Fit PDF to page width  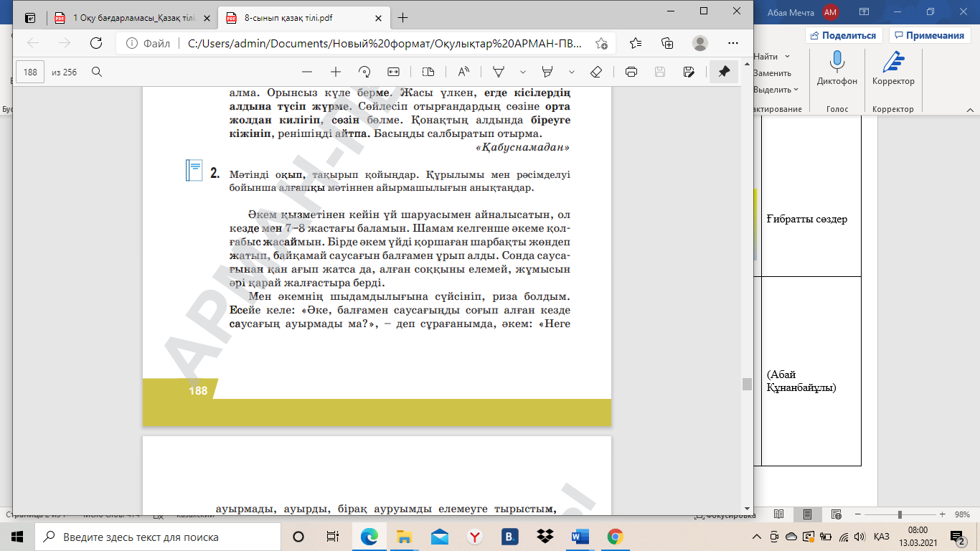[393, 72]
